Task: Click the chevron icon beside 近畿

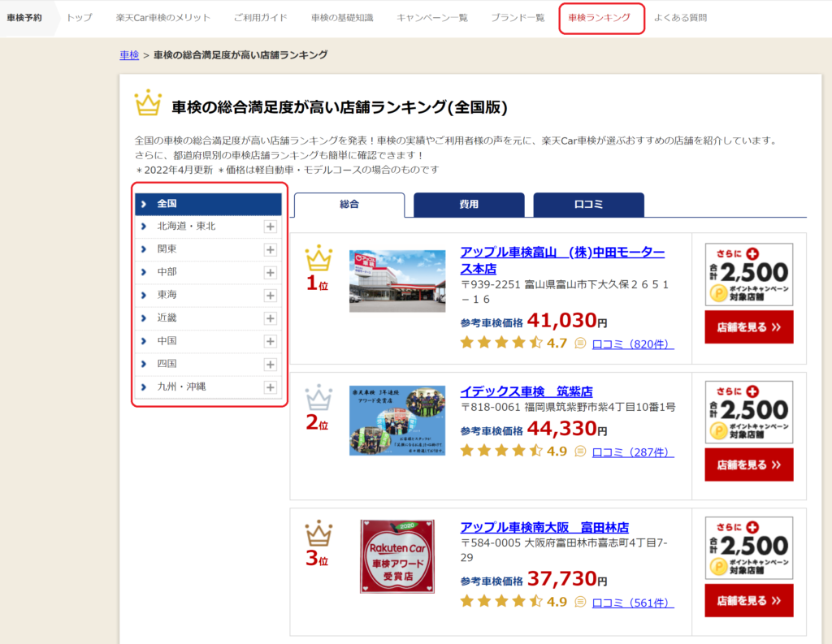Action: 143,318
